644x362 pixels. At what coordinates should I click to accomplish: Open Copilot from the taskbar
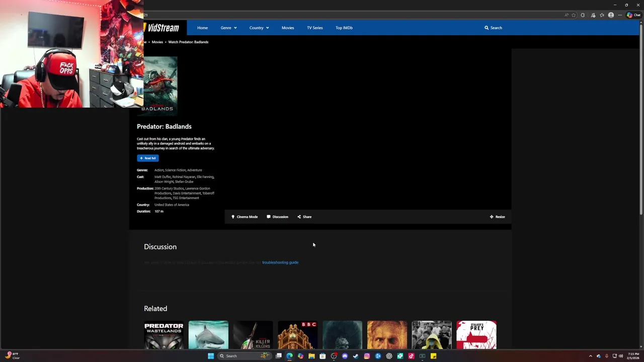click(300, 356)
